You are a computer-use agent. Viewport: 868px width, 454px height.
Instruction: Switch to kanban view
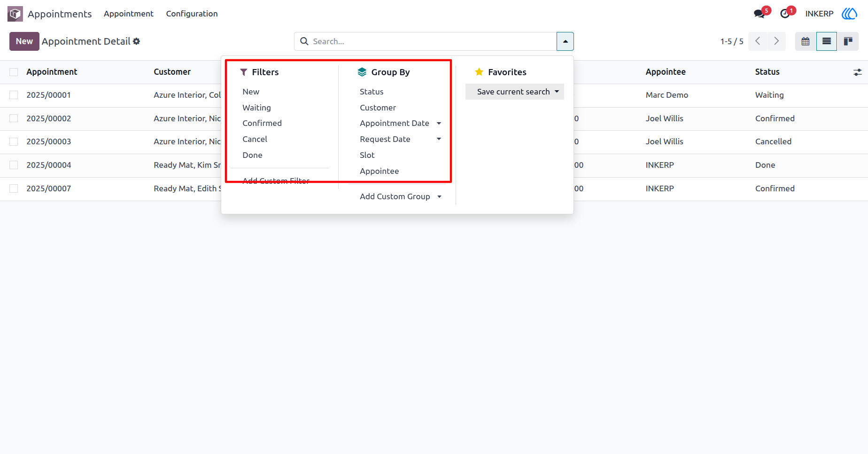point(848,41)
